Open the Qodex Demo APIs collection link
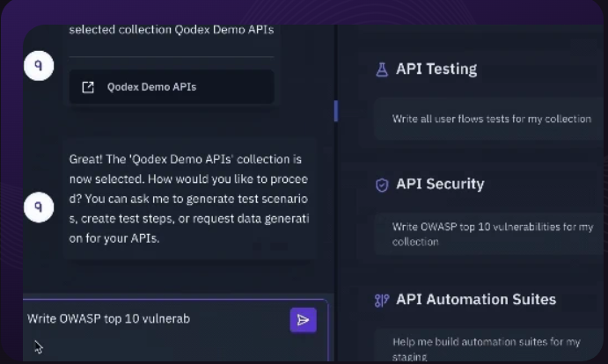This screenshot has height=364, width=608. [x=151, y=87]
